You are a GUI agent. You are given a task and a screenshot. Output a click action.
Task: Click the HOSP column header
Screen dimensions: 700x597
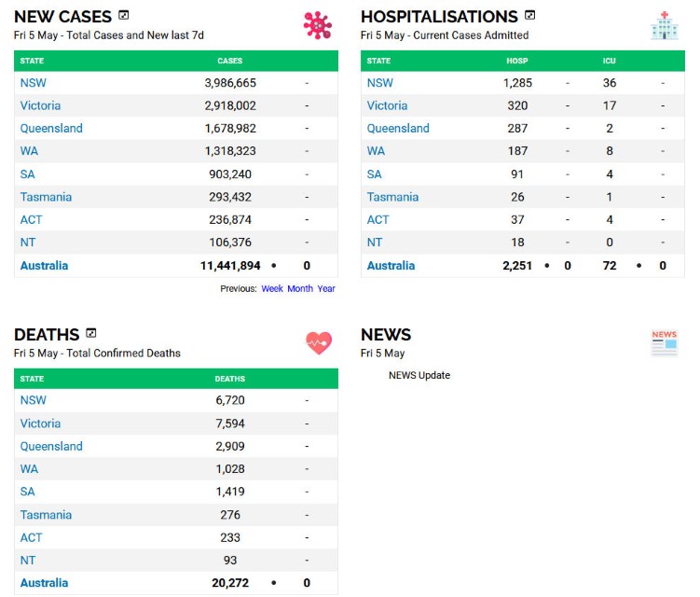tap(516, 61)
